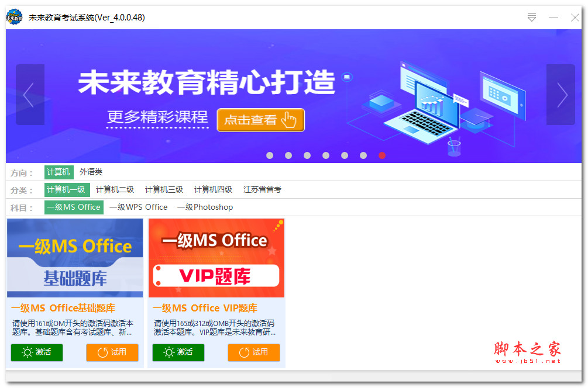The image size is (588, 388).
Task: Jump to the first banner dot
Action: [270, 155]
